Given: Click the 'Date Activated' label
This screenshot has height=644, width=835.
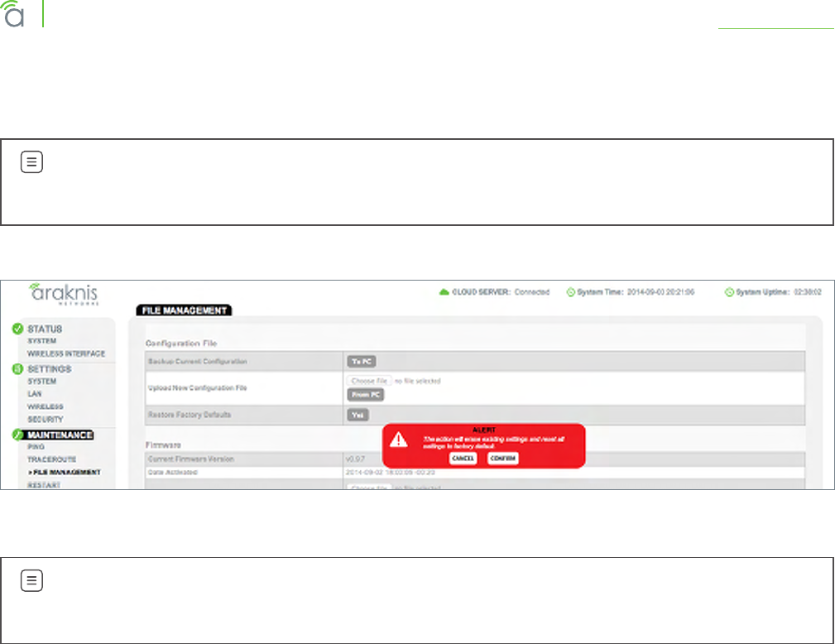Looking at the screenshot, I should click(172, 473).
